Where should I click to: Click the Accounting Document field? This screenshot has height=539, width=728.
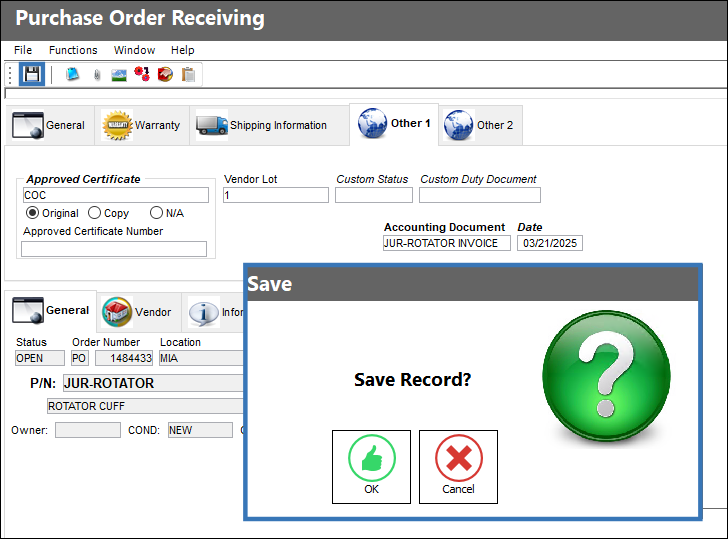447,243
